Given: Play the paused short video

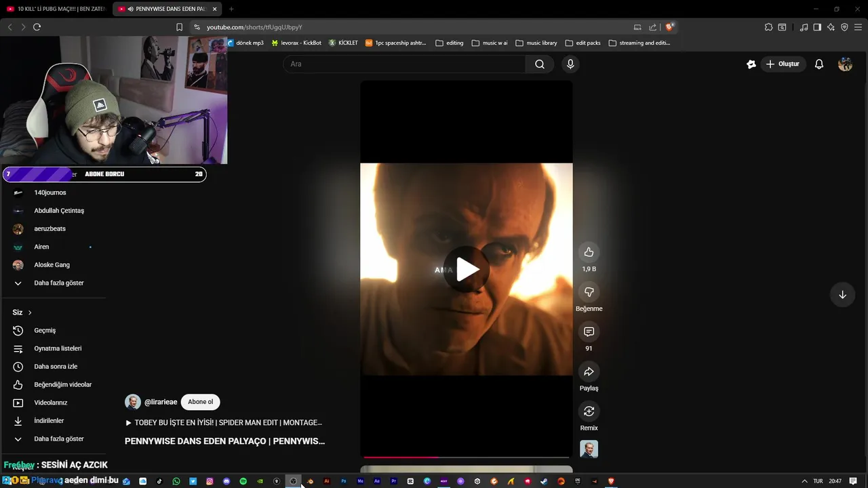Looking at the screenshot, I should tap(467, 269).
